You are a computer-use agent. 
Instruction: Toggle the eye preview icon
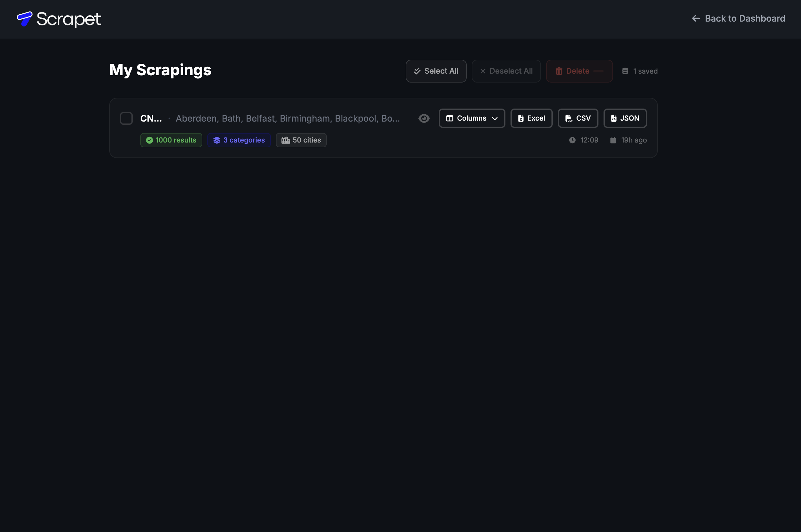click(424, 118)
